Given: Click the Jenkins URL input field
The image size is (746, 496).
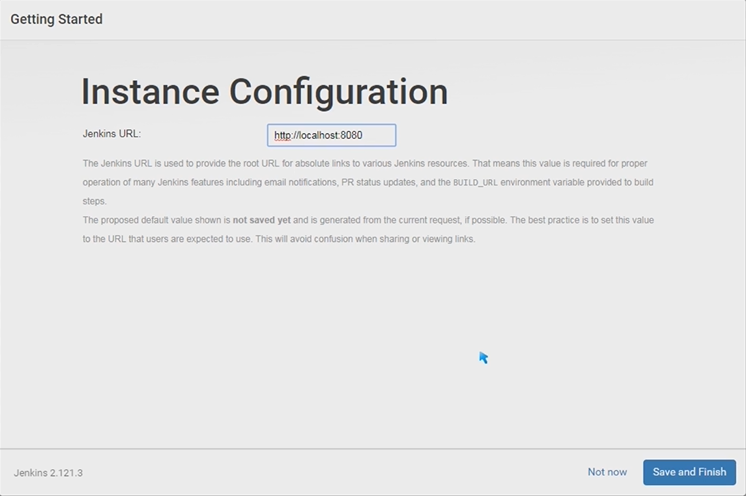Looking at the screenshot, I should pyautogui.click(x=331, y=135).
